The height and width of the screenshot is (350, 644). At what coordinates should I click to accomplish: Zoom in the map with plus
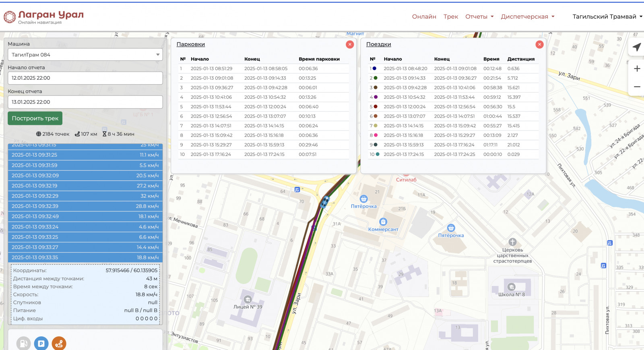pos(637,69)
